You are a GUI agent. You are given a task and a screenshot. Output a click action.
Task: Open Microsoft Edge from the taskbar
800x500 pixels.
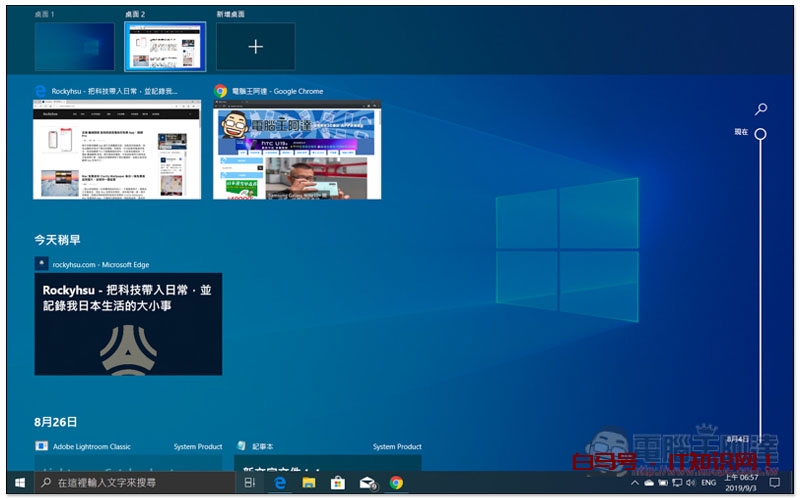pyautogui.click(x=281, y=483)
